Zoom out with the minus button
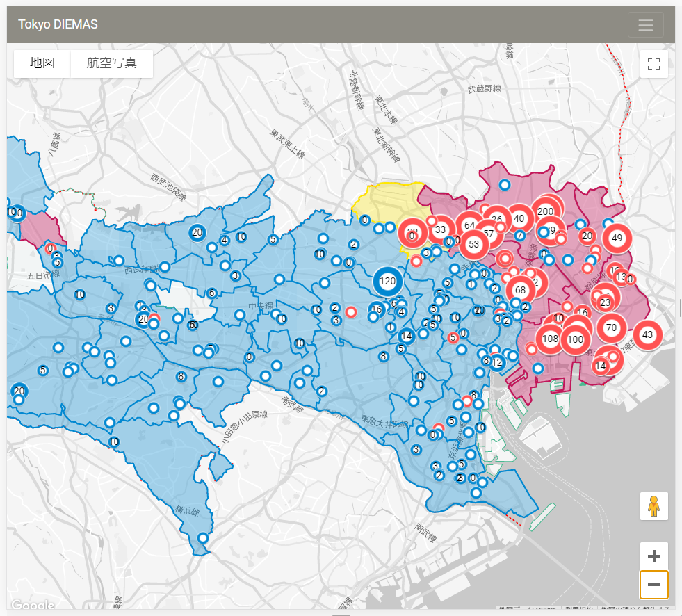The image size is (682, 616). click(653, 585)
